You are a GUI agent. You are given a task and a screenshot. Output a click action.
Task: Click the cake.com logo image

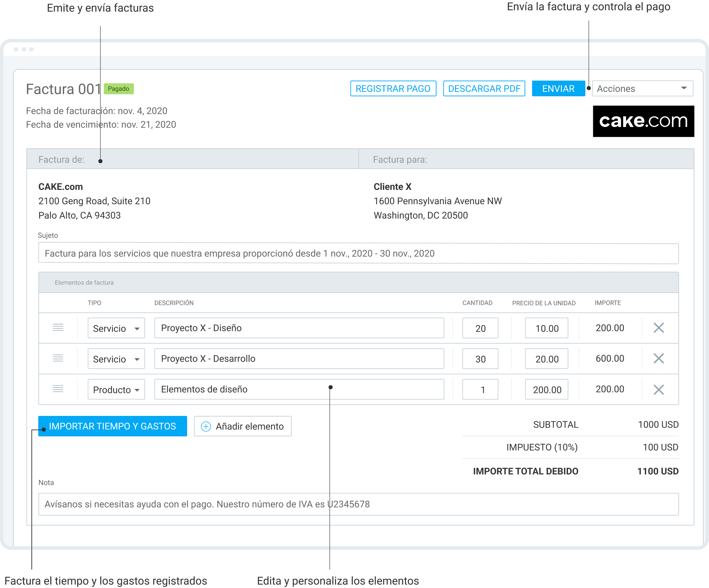tap(643, 121)
